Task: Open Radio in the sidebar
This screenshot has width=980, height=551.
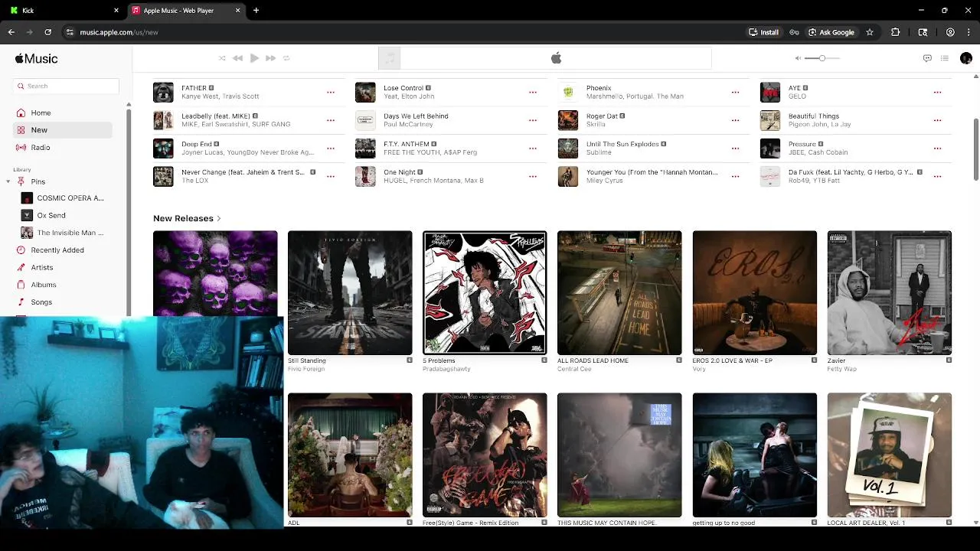Action: coord(62,148)
